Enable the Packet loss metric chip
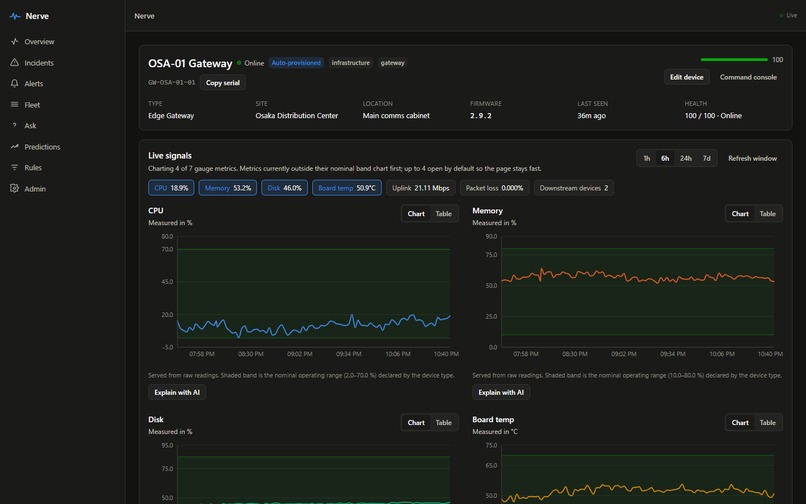This screenshot has width=806, height=504. pos(494,188)
